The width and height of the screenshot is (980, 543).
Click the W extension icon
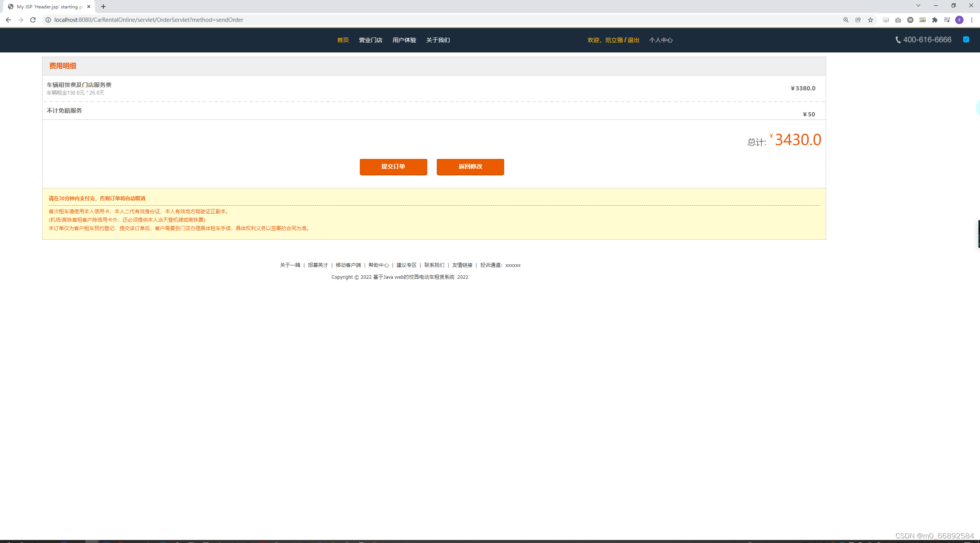point(910,20)
